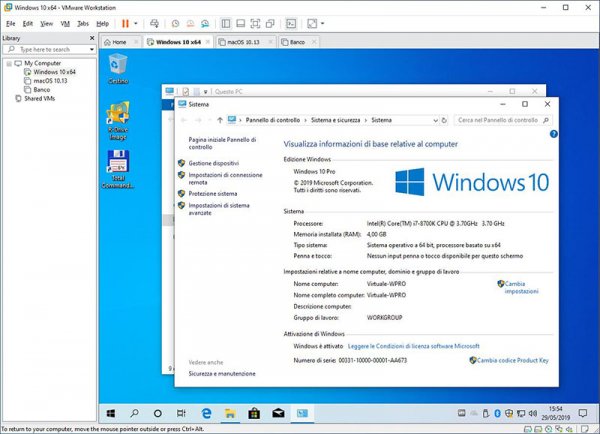Expand the address bar history dropdown
Image resolution: width=600 pixels, height=434 pixels.
(435, 121)
